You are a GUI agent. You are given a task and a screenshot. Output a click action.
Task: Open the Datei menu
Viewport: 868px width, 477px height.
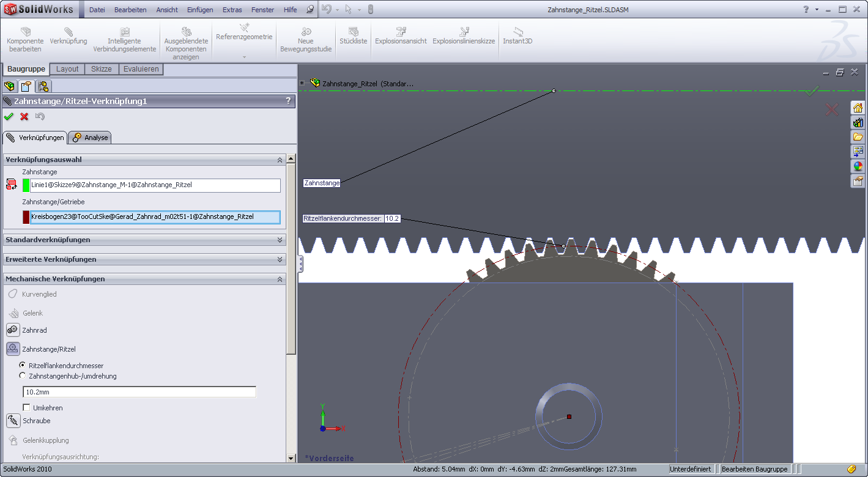click(x=97, y=10)
